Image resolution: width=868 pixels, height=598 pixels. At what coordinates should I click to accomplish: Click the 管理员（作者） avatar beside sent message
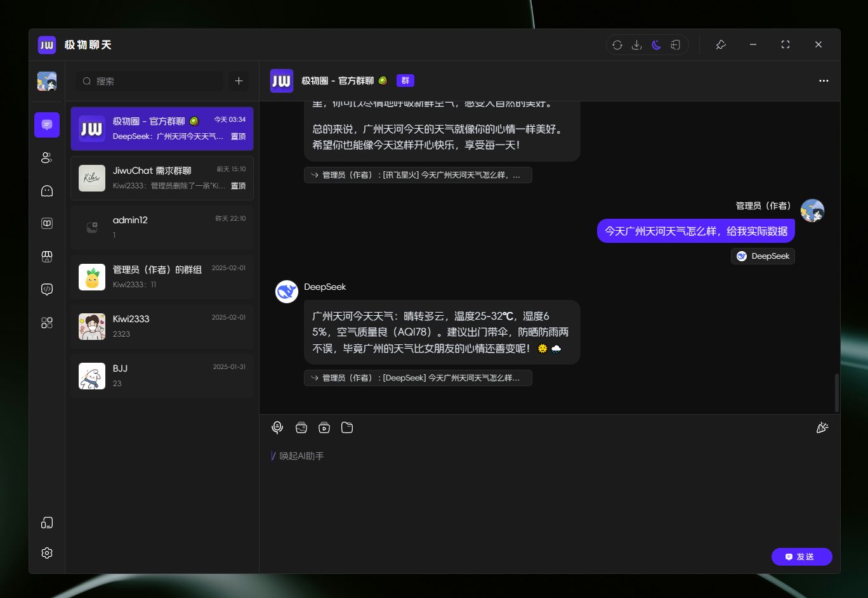812,211
